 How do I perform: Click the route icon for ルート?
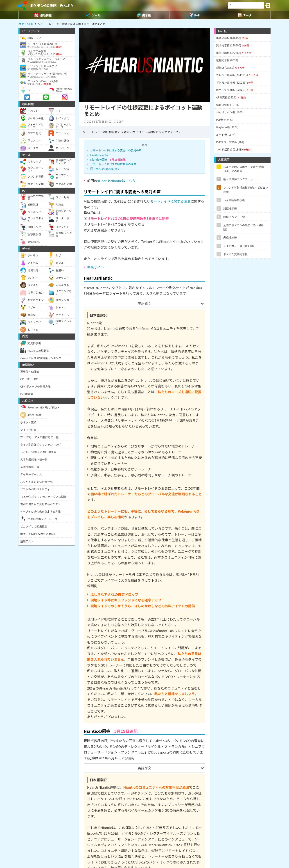point(23,90)
